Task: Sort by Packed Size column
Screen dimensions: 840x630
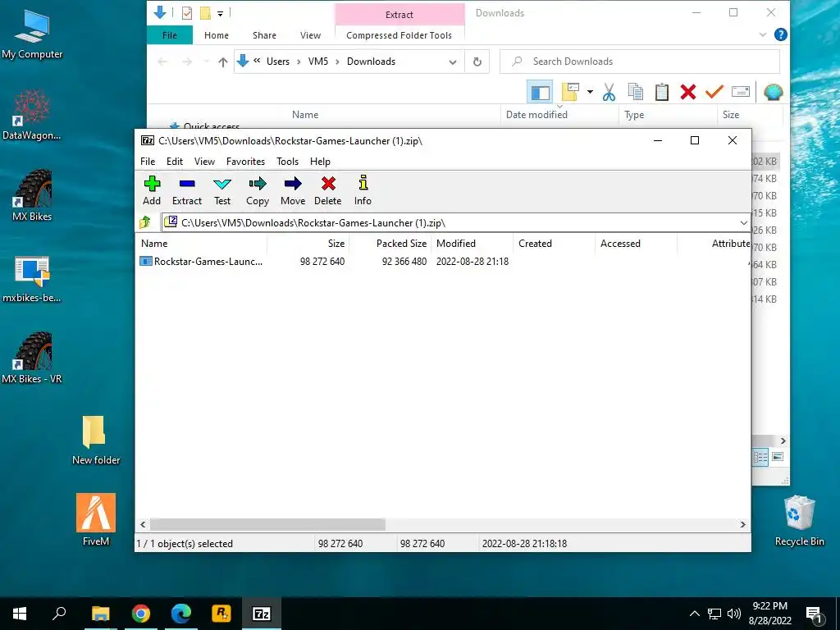Action: point(390,243)
